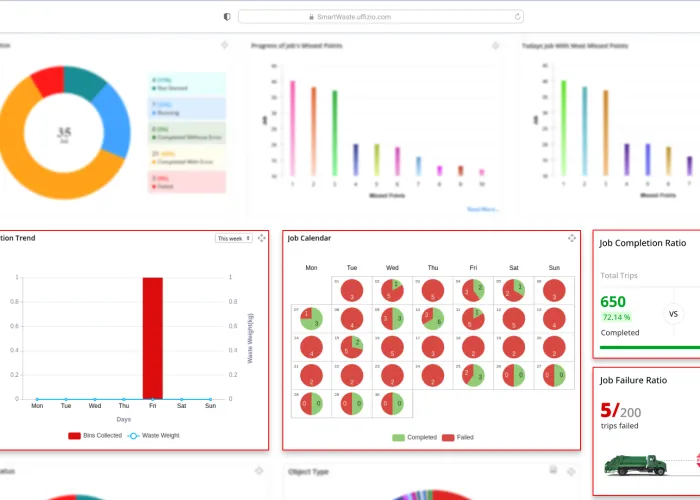This screenshot has height=500, width=700.
Task: Click Read More link under missed points chart
Action: pos(482,209)
